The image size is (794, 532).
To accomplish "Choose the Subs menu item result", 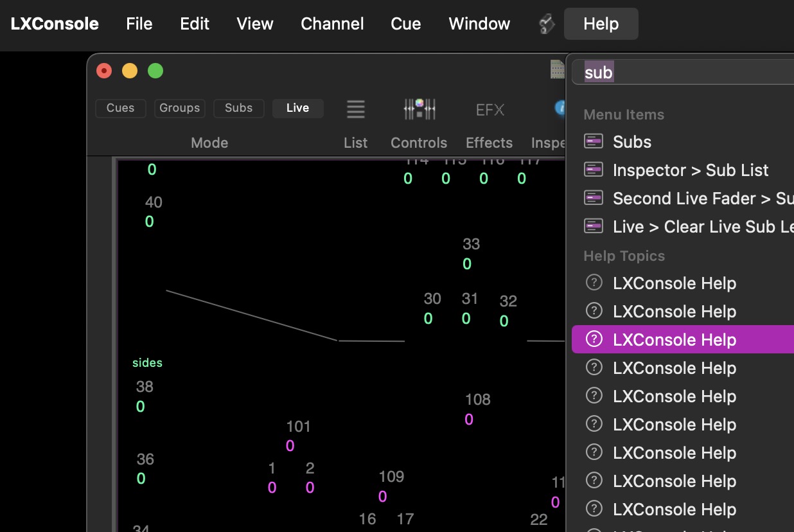I will [x=683, y=141].
